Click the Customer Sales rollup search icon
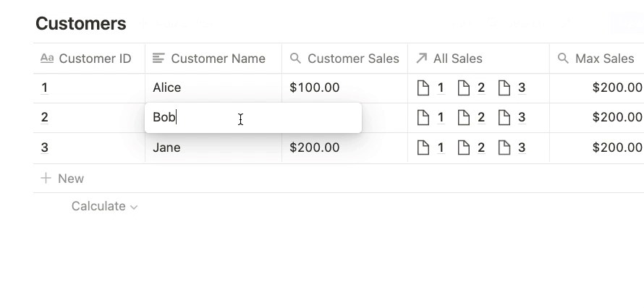 295,59
